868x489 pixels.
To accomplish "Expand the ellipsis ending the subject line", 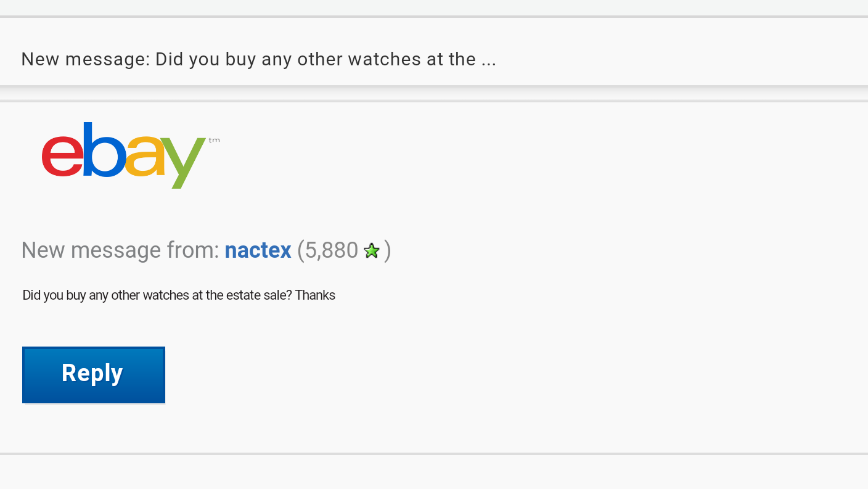I will 489,60.
